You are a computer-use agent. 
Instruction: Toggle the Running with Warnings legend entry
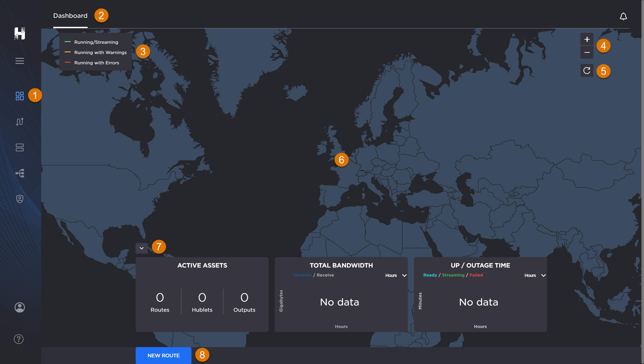click(x=100, y=52)
